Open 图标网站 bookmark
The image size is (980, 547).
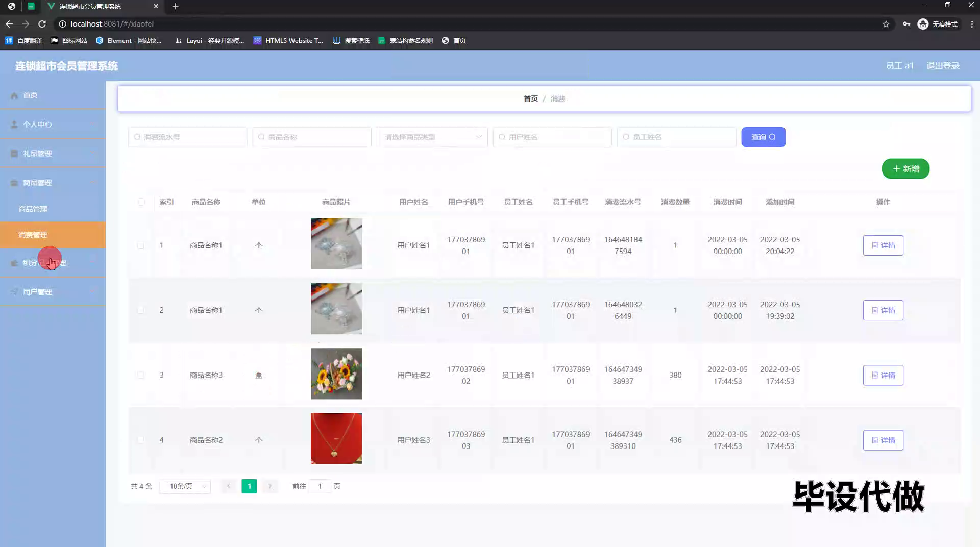click(69, 40)
